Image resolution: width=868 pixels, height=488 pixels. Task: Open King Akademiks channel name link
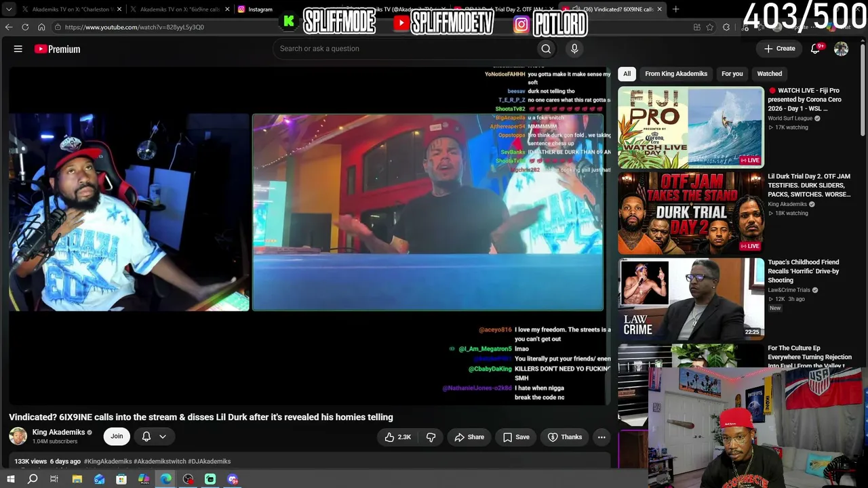click(x=58, y=432)
